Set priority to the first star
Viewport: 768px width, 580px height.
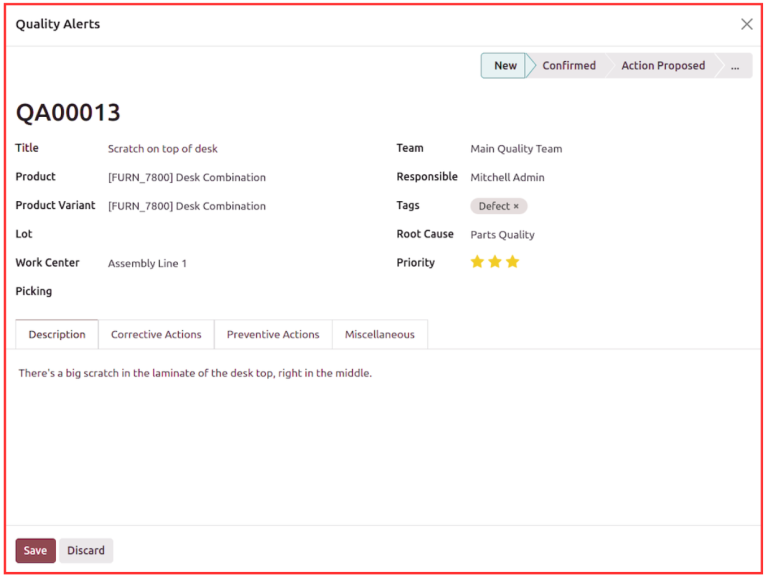coord(477,262)
